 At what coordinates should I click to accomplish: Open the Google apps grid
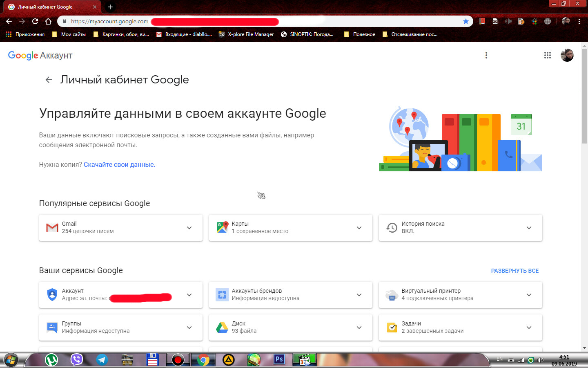548,55
